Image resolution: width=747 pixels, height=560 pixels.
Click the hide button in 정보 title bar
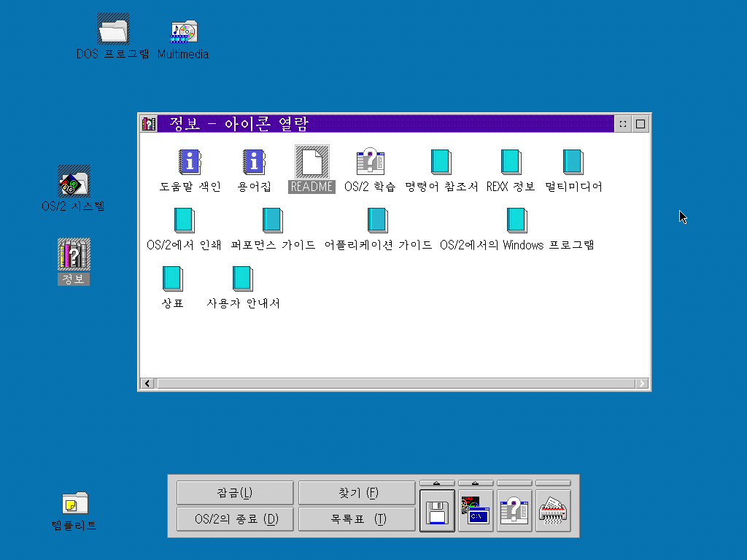623,124
